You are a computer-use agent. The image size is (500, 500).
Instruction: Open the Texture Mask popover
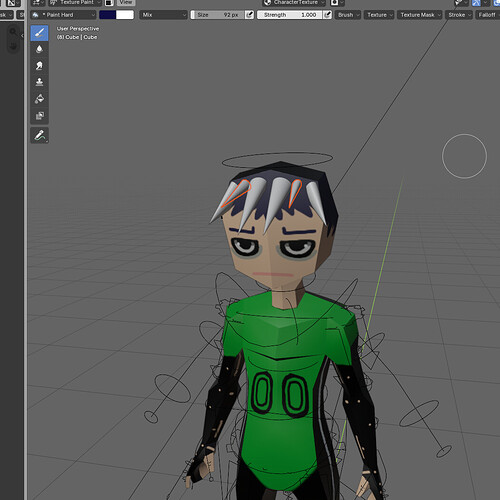tap(419, 15)
